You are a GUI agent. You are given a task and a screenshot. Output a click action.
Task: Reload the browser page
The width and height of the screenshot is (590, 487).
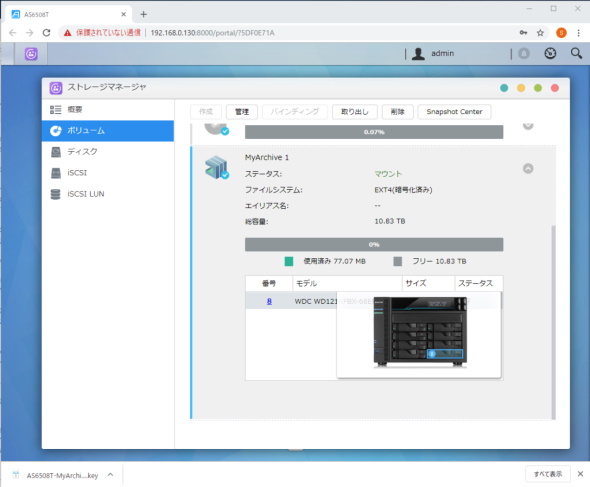tap(46, 33)
